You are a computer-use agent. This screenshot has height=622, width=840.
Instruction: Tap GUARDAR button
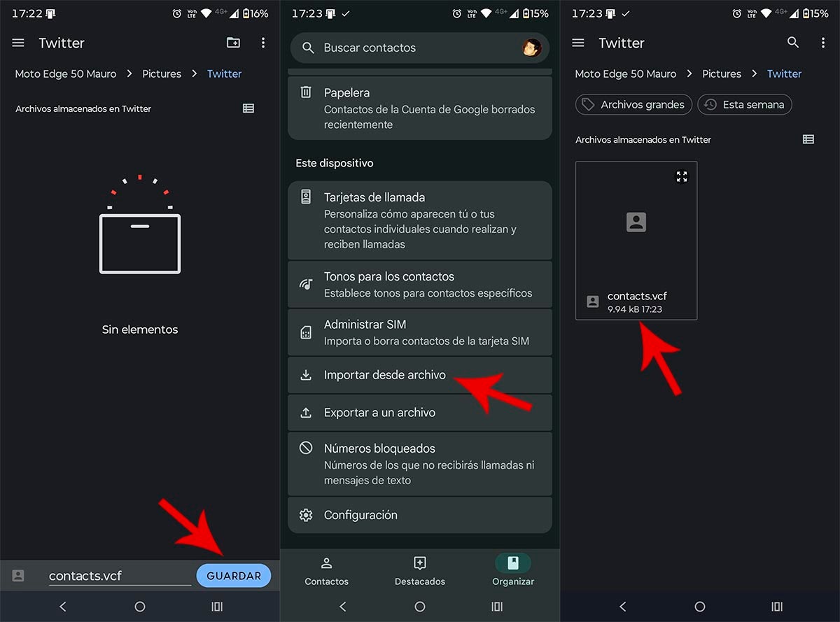pos(234,576)
